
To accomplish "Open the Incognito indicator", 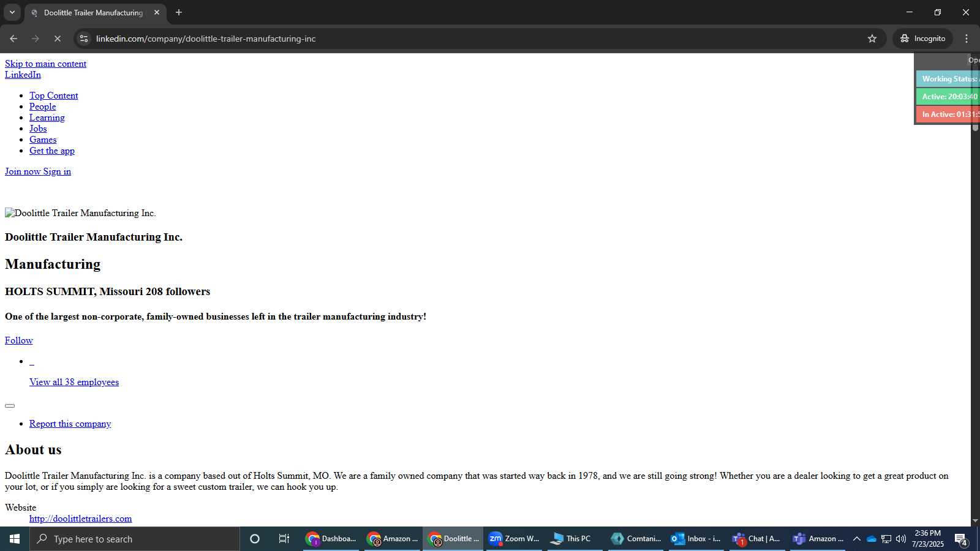I will tap(922, 39).
